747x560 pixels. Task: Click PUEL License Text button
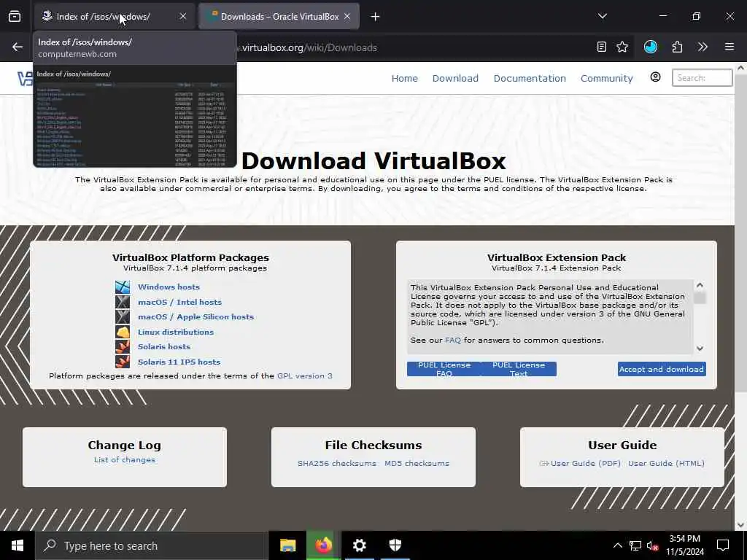pyautogui.click(x=519, y=369)
